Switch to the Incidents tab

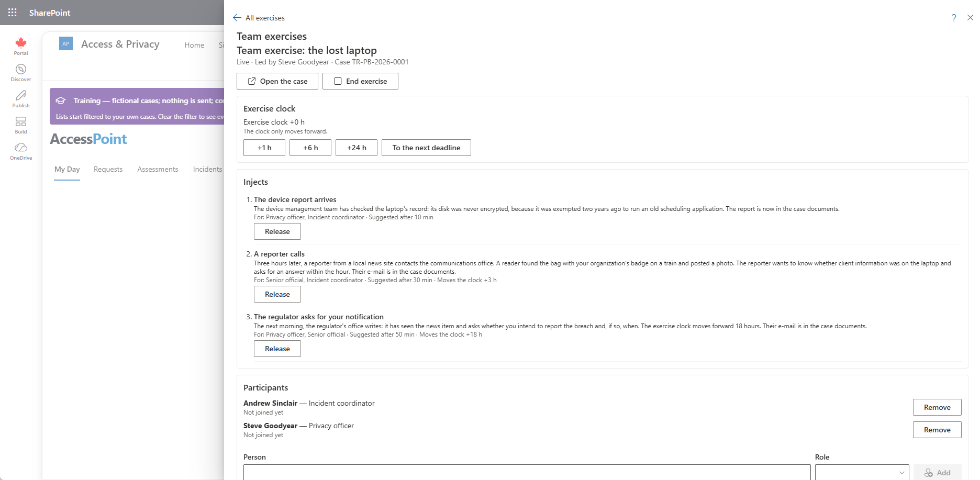207,169
